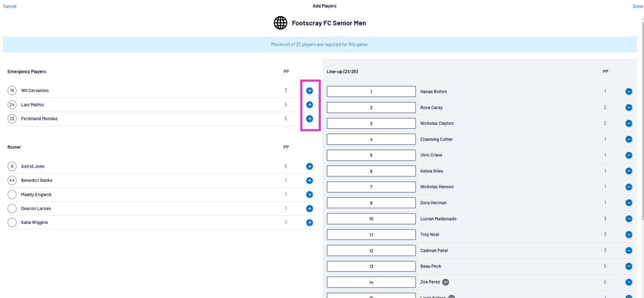This screenshot has height=298, width=644.
Task: Remove Troy Noel from the line-up
Action: point(628,235)
